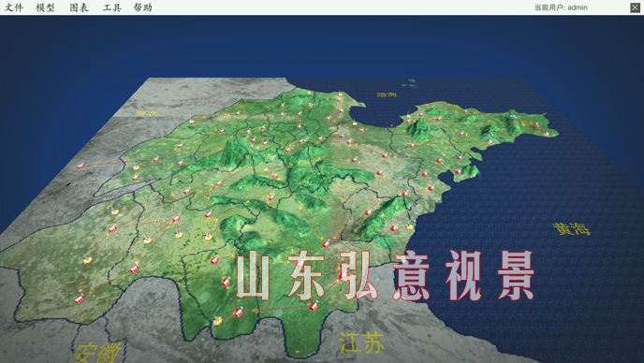
Task: Select the westernmost station marker in Hebei
Action: 80,166
